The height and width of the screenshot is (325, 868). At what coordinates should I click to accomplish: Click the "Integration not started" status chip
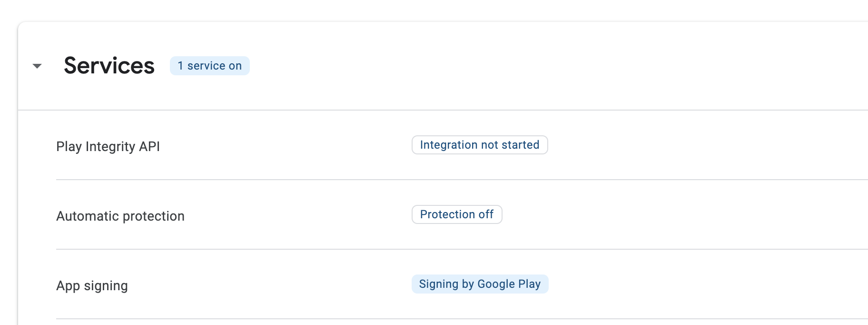pos(479,145)
